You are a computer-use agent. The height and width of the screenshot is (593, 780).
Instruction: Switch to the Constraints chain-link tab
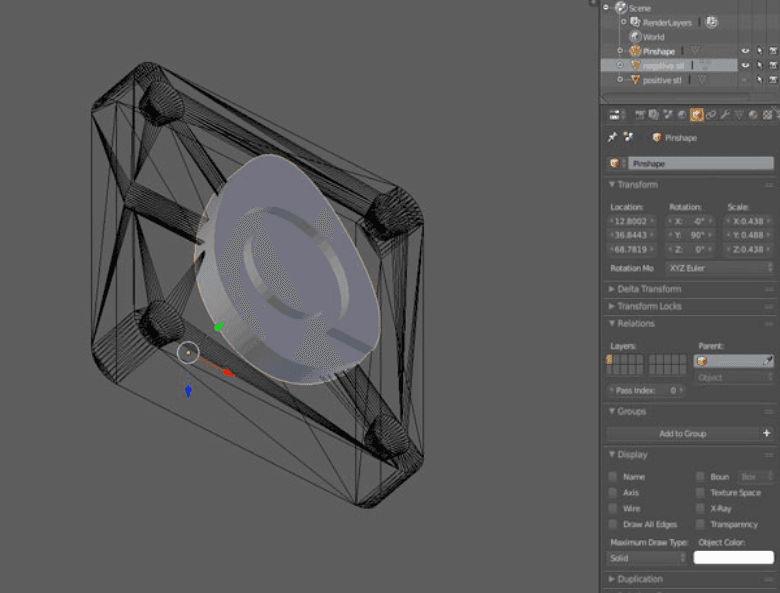pos(711,115)
